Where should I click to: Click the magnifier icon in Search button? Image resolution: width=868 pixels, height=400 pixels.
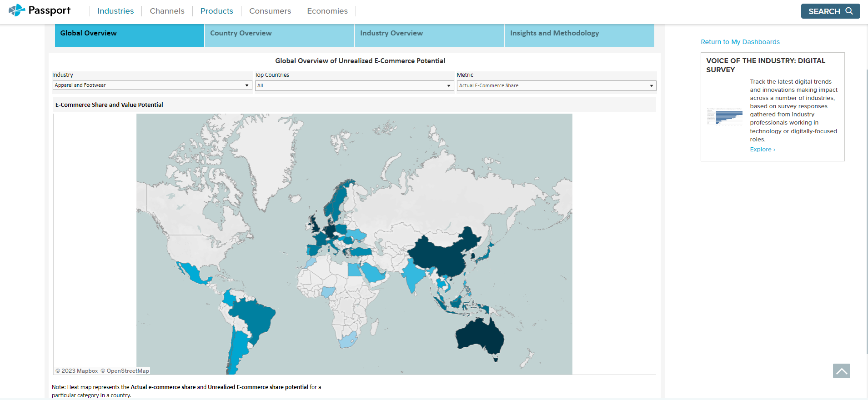click(x=849, y=11)
